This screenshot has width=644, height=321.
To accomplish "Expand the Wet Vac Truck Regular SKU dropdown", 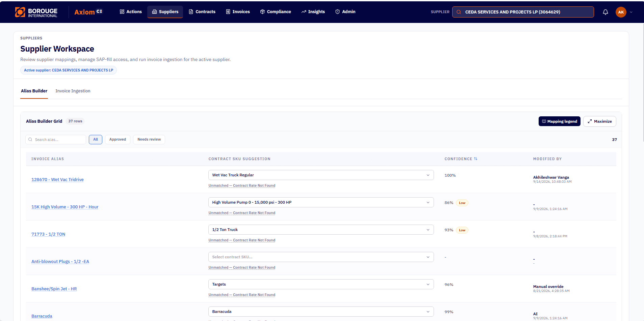I will point(321,175).
